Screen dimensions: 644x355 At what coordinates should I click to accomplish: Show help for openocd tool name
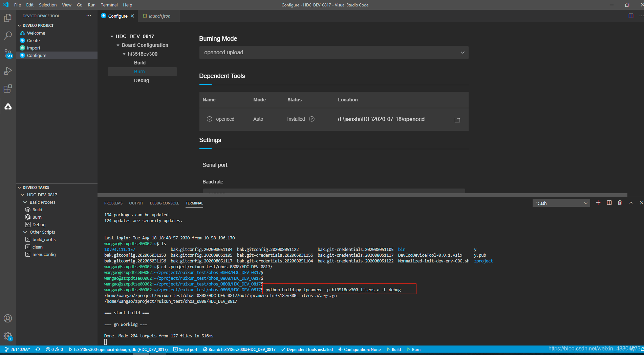click(210, 119)
